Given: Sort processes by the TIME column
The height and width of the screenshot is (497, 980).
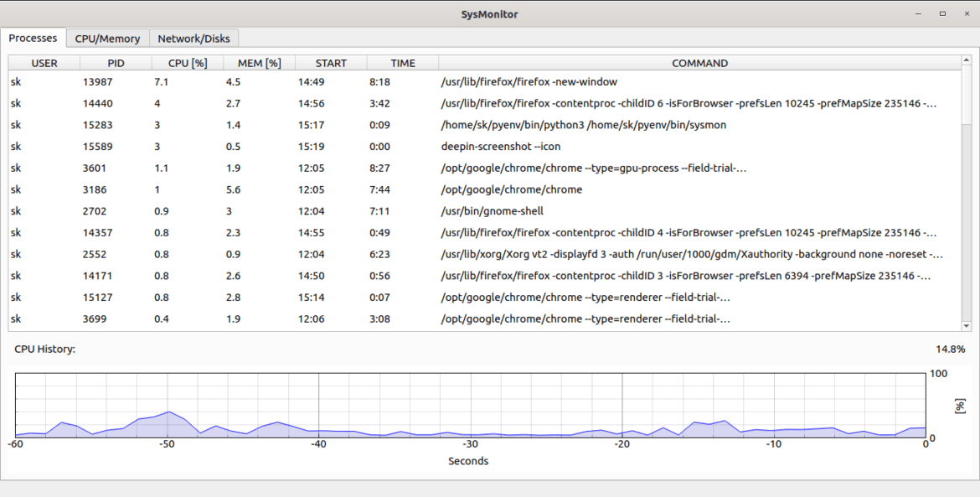Looking at the screenshot, I should pos(402,62).
